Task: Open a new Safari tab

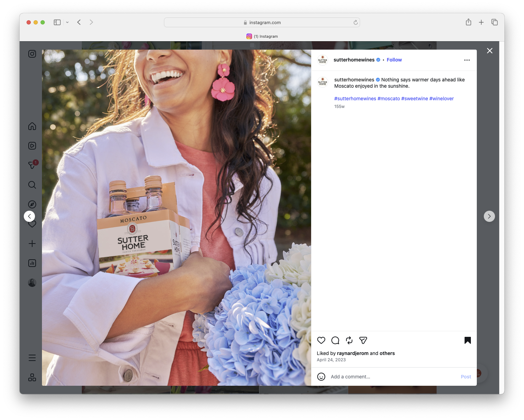Action: 481,22
